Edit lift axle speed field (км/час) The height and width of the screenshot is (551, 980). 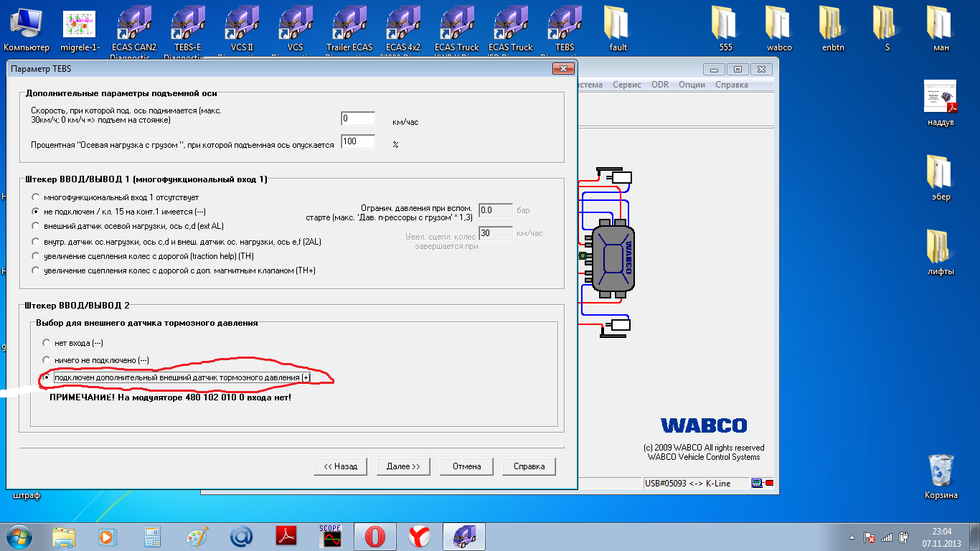coord(358,118)
